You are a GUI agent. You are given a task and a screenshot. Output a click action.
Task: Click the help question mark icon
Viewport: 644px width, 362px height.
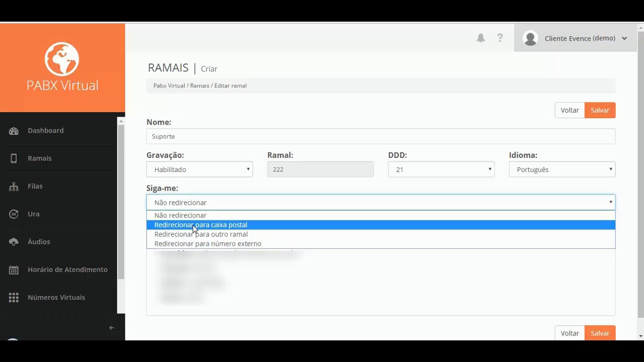500,38
